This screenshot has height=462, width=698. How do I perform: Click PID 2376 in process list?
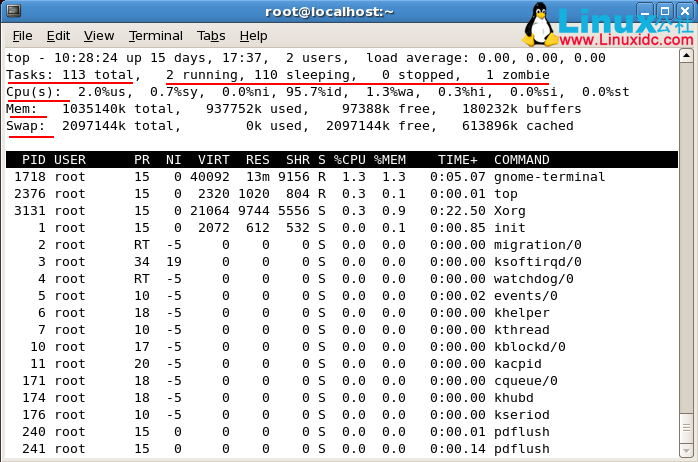click(30, 194)
